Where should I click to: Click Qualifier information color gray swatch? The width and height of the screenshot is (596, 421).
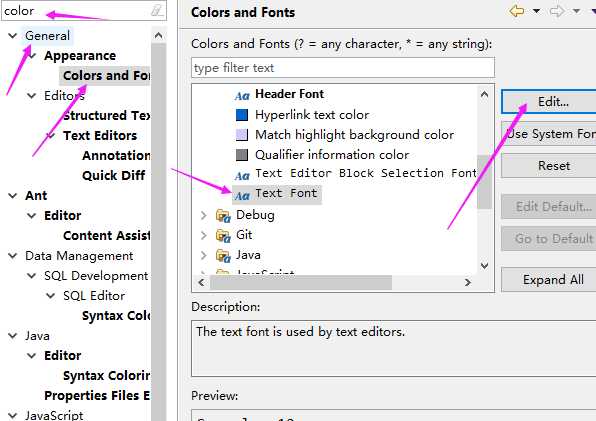click(242, 155)
